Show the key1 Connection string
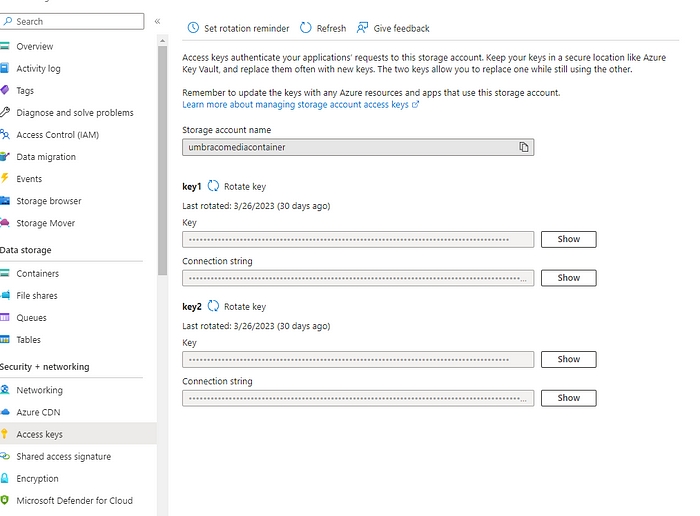 click(568, 278)
